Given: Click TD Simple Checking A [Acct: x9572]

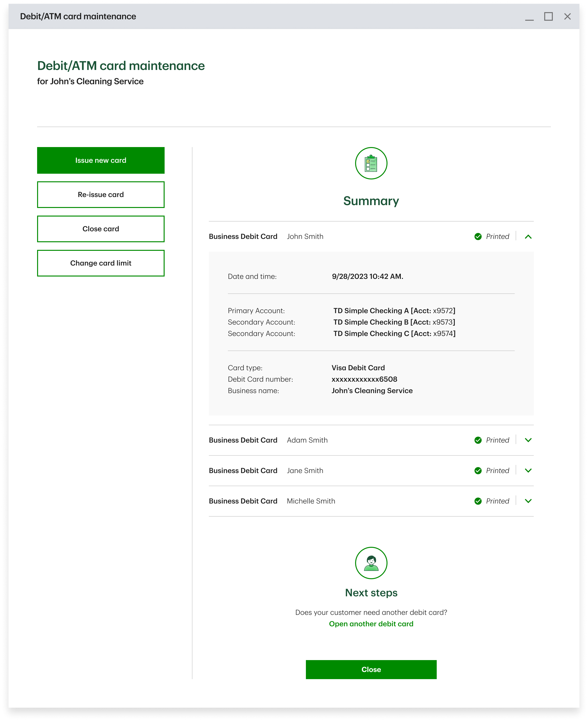Looking at the screenshot, I should pos(394,311).
